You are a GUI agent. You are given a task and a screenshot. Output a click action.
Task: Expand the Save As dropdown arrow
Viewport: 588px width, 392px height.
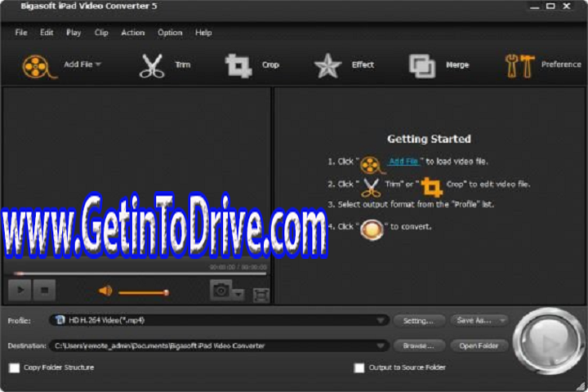pyautogui.click(x=502, y=321)
